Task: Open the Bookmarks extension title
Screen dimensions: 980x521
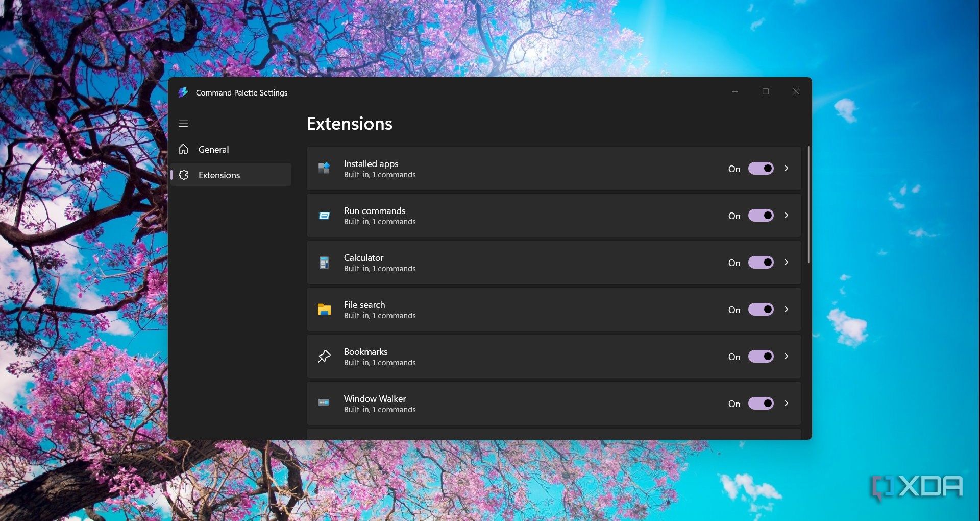Action: pos(365,352)
